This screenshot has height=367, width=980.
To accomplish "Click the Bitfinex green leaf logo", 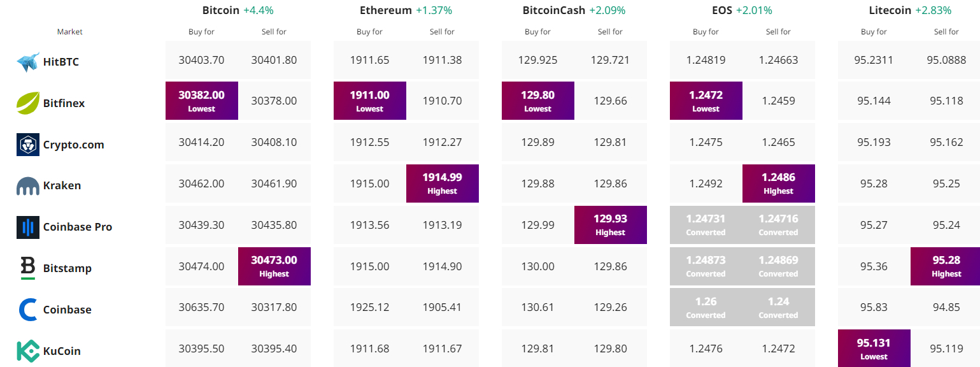I will pyautogui.click(x=28, y=103).
